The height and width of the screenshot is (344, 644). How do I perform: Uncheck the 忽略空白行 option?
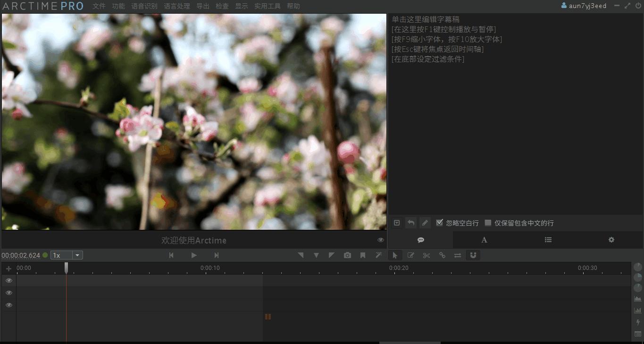tap(439, 222)
